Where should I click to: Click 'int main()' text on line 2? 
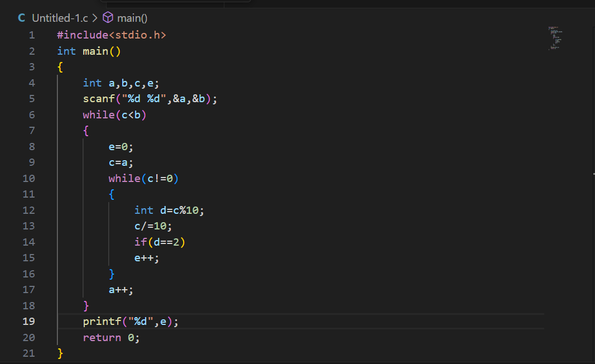click(89, 51)
